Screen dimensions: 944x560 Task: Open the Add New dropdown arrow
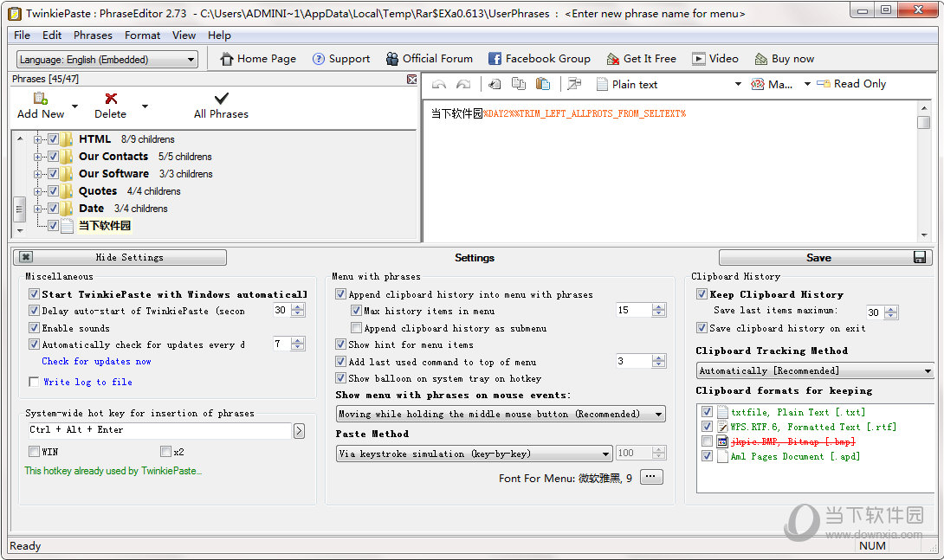pyautogui.click(x=75, y=106)
